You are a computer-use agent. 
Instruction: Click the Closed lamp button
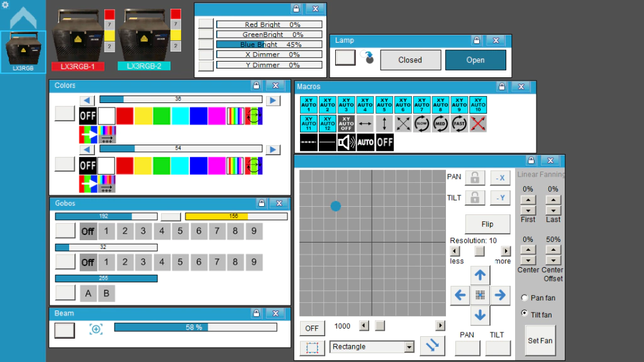[x=410, y=60]
